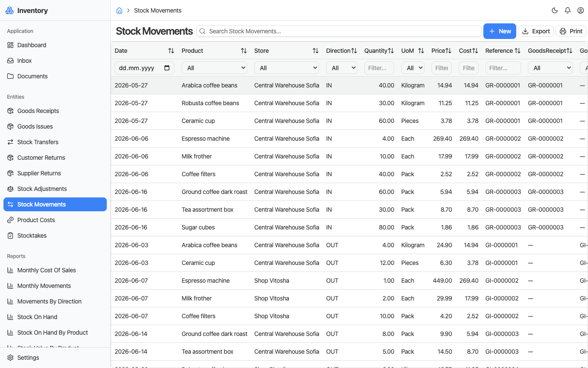Click the Export button
Image resolution: width=588 pixels, height=368 pixels.
[x=536, y=31]
